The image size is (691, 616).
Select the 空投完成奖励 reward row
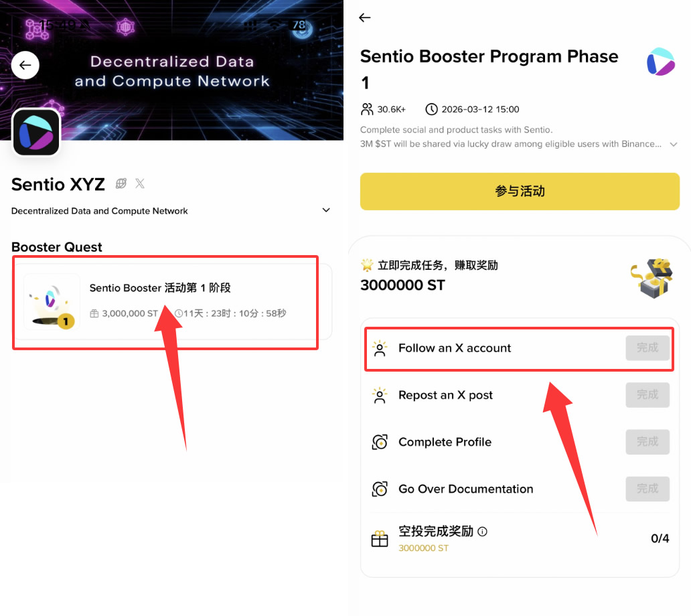point(520,538)
